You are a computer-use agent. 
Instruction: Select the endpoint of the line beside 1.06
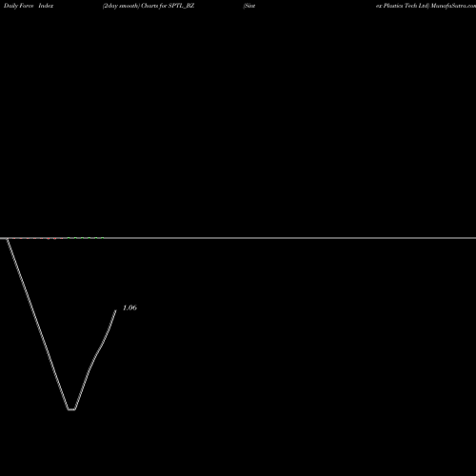116,310
